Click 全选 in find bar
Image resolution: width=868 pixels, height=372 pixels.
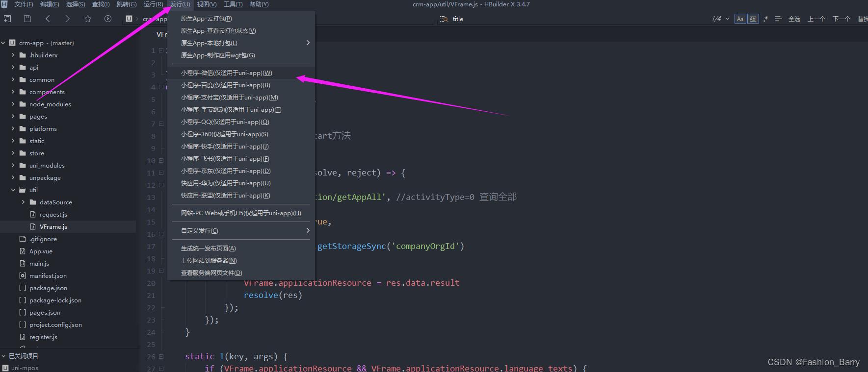tap(794, 19)
